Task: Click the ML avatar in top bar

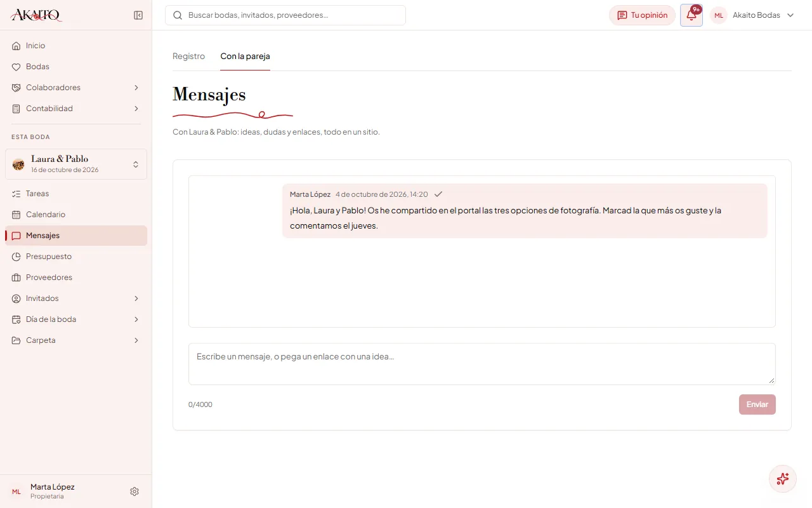Action: [719, 15]
